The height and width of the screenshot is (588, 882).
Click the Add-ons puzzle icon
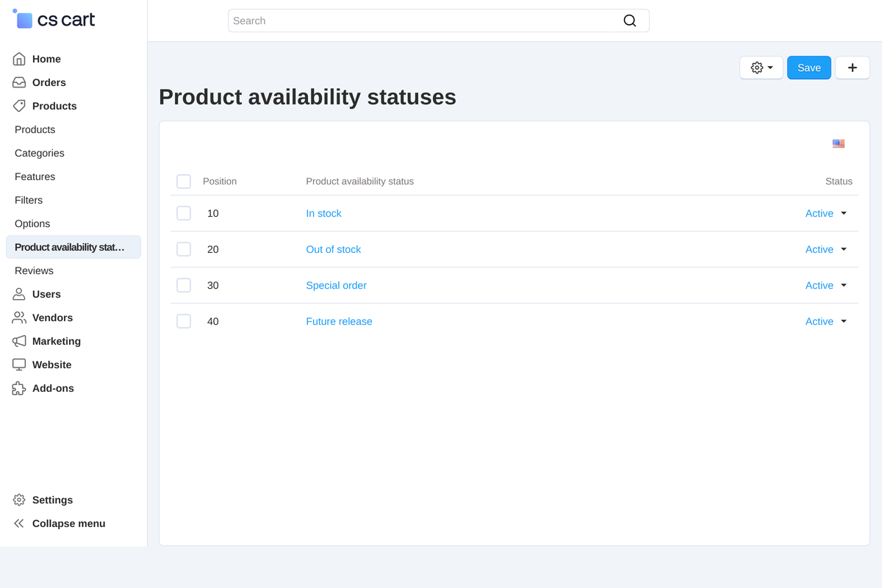[19, 388]
